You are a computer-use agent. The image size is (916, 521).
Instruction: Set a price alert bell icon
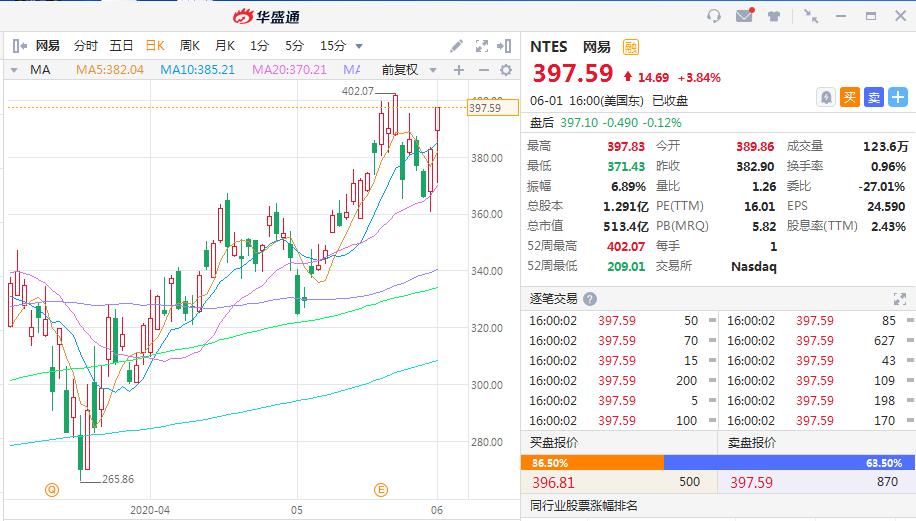825,97
